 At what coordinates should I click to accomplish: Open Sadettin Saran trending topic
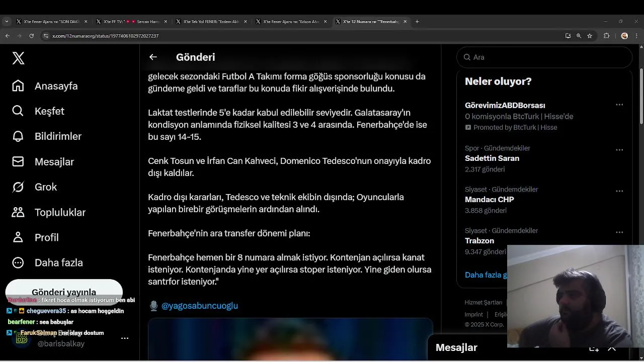click(492, 158)
